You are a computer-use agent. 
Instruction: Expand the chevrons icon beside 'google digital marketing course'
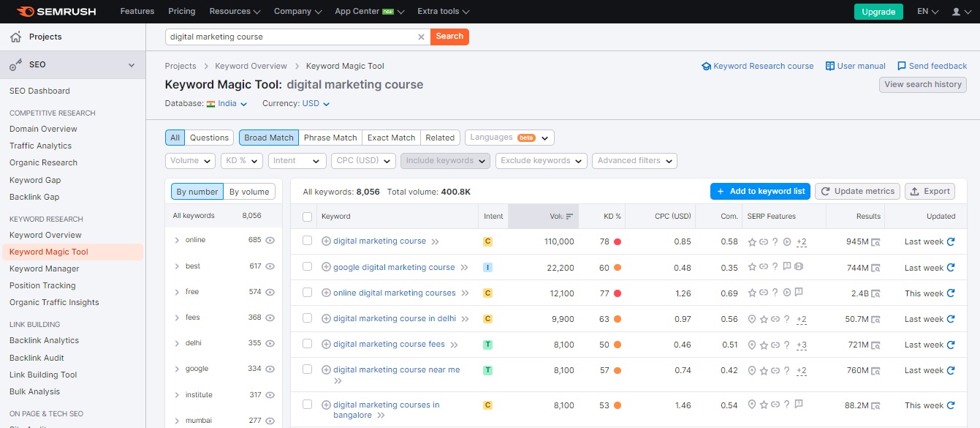click(x=466, y=266)
